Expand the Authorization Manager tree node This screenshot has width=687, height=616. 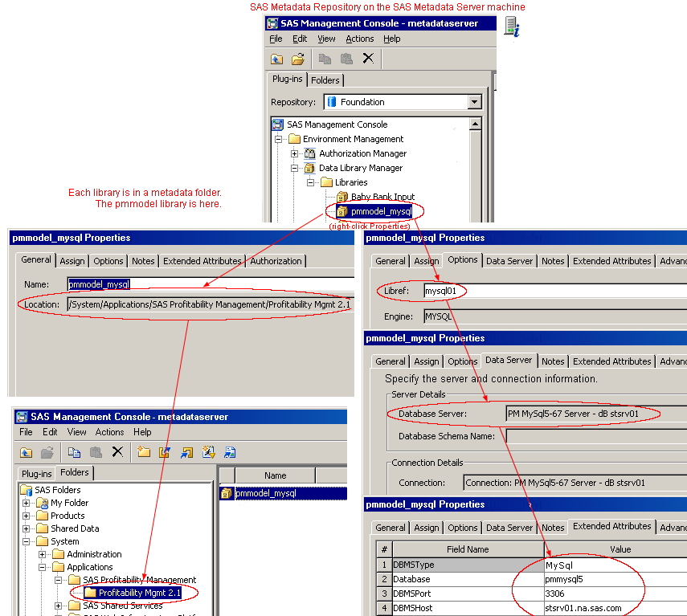tap(295, 153)
